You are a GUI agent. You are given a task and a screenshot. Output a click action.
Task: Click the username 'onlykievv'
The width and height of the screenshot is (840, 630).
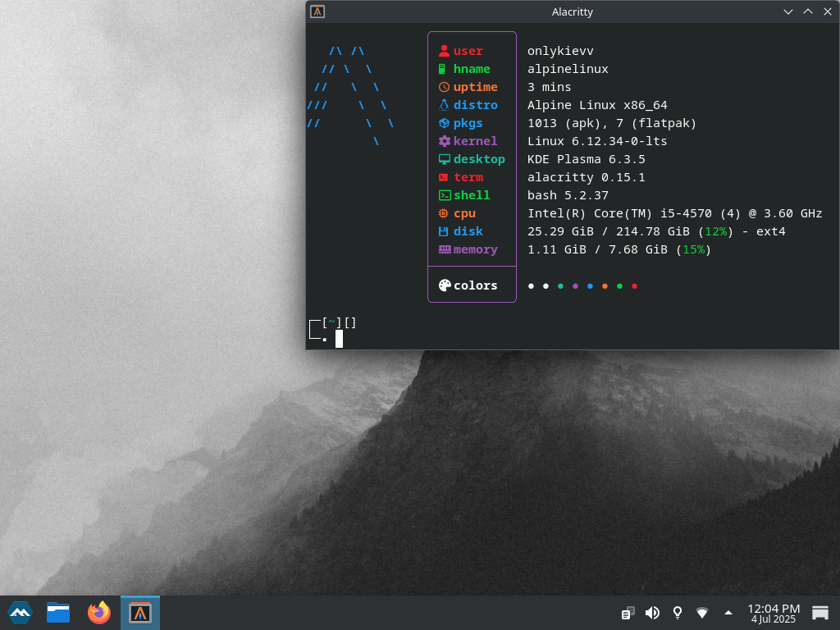point(560,51)
